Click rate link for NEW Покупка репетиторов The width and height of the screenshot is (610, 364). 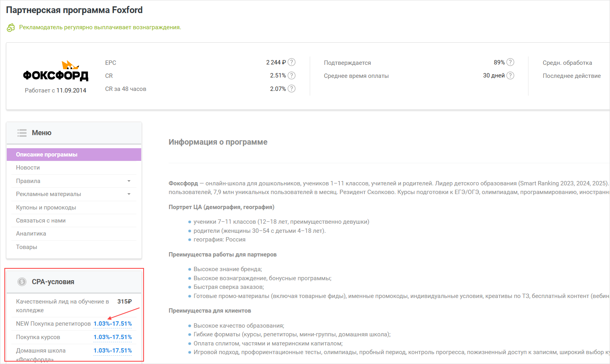(x=113, y=324)
